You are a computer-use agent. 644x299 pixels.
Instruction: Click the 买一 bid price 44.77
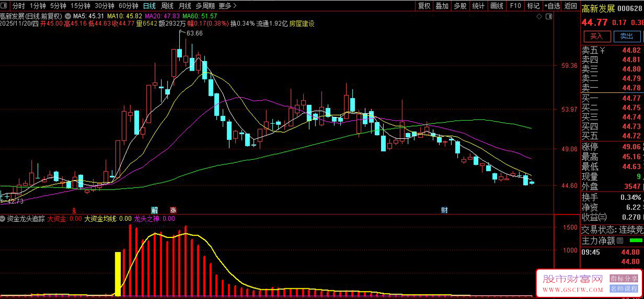(x=631, y=98)
